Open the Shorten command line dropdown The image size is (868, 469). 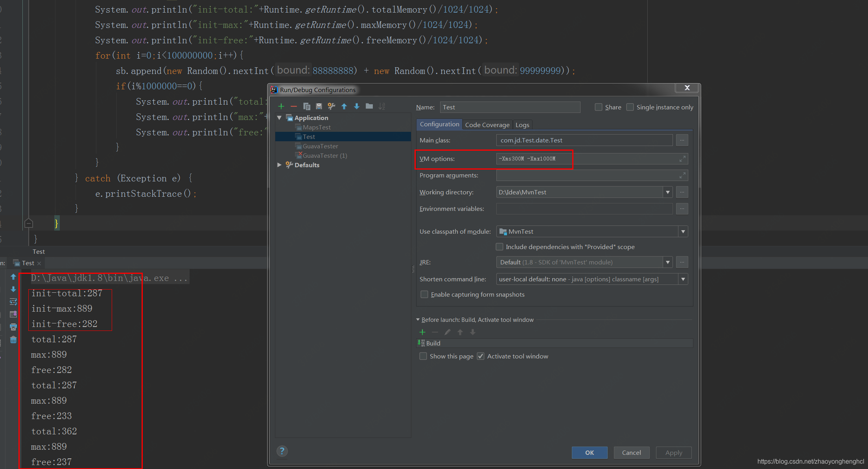(x=684, y=279)
